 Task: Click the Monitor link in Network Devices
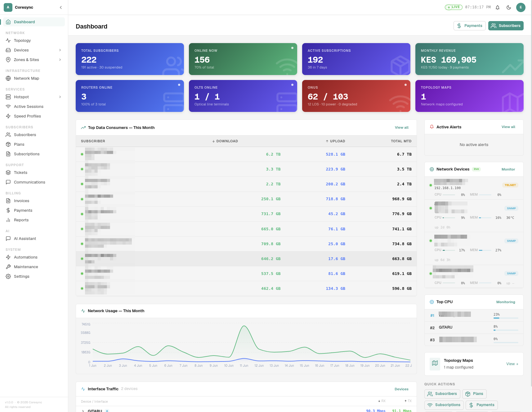(x=508, y=170)
